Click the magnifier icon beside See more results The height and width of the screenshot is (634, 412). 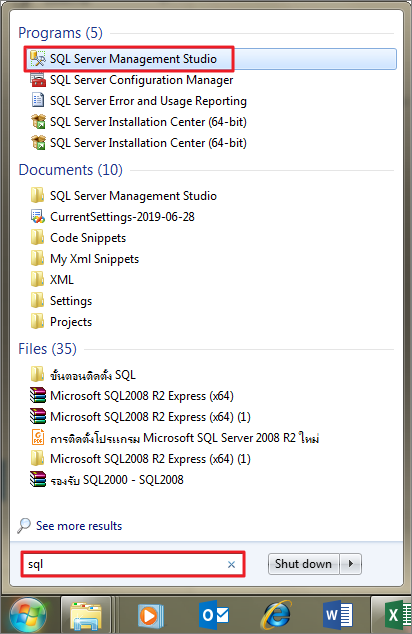pos(24,526)
